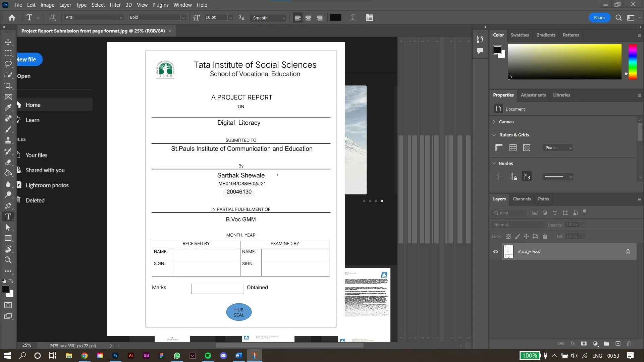Image resolution: width=644 pixels, height=362 pixels.
Task: Select the Clone Stamp tool
Action: click(x=8, y=140)
